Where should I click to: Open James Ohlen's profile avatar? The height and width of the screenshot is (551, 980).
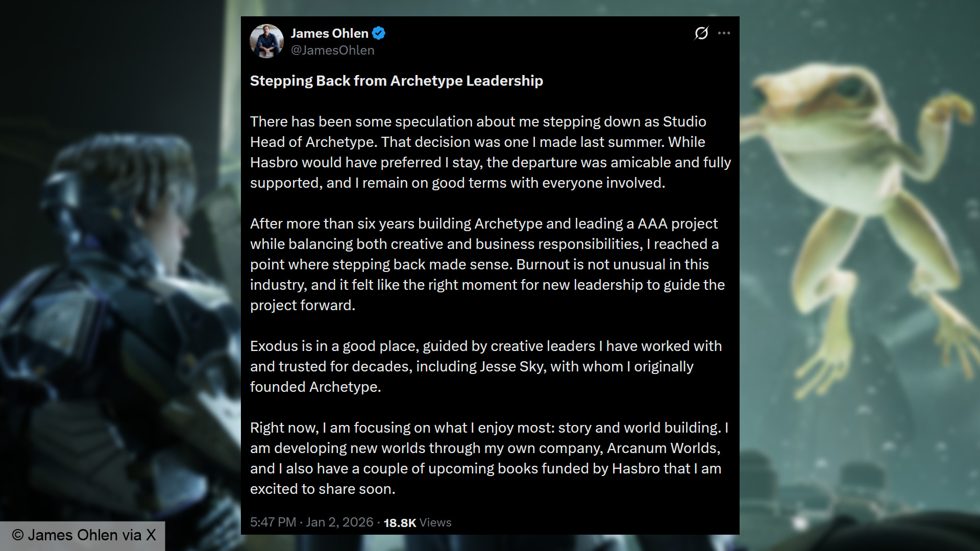266,41
